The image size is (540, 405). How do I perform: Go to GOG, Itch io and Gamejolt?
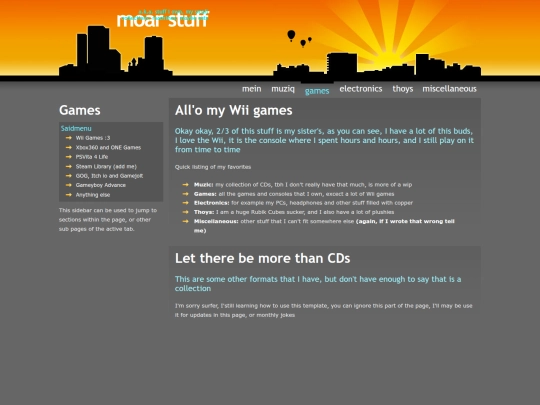pos(109,176)
